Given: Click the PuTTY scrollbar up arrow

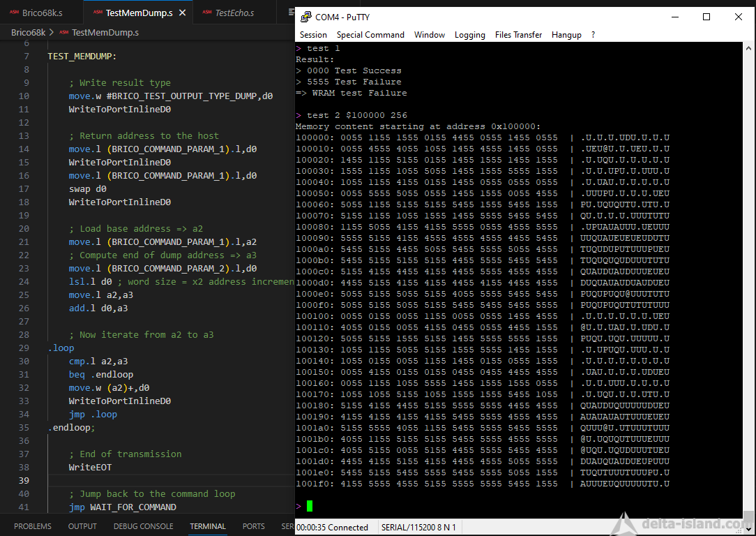Looking at the screenshot, I should click(x=748, y=47).
